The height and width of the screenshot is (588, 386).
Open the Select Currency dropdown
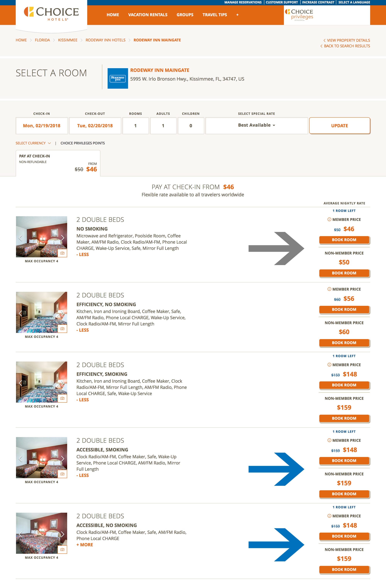(x=32, y=143)
